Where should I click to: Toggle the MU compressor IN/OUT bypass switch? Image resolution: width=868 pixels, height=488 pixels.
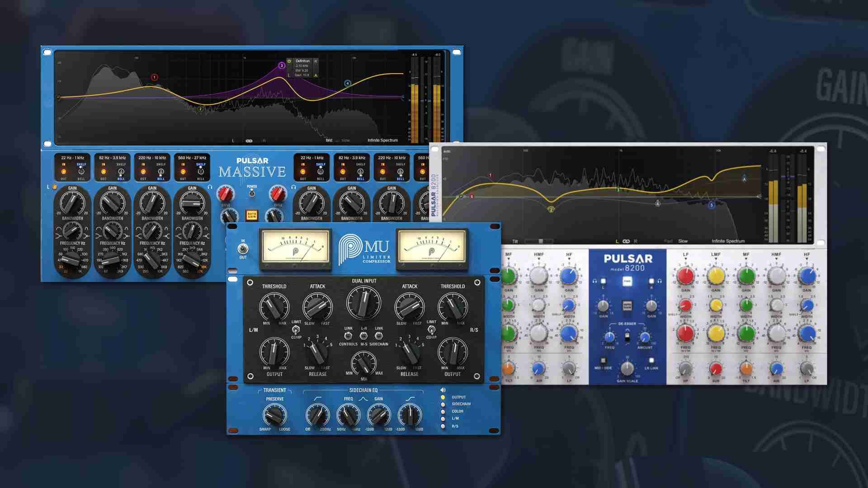[x=243, y=249]
